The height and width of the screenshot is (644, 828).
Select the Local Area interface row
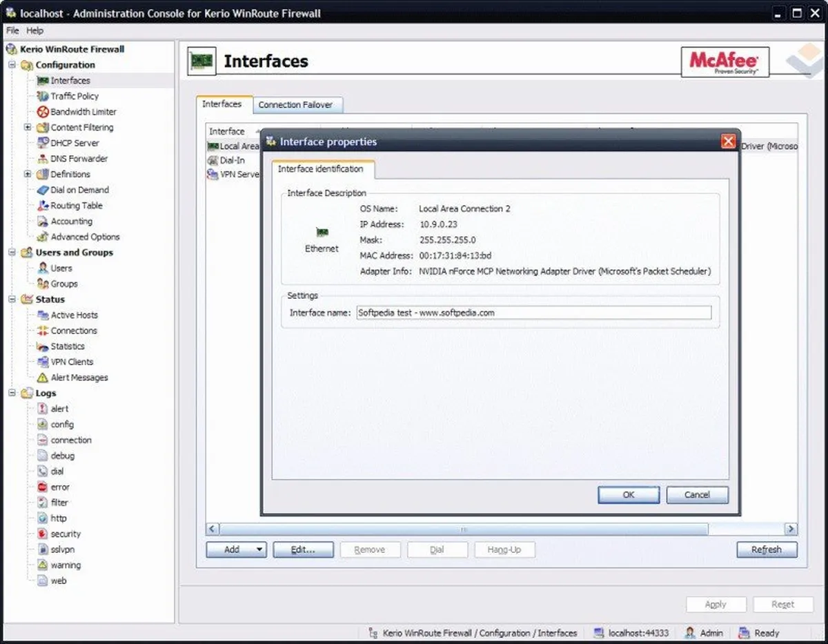point(233,146)
